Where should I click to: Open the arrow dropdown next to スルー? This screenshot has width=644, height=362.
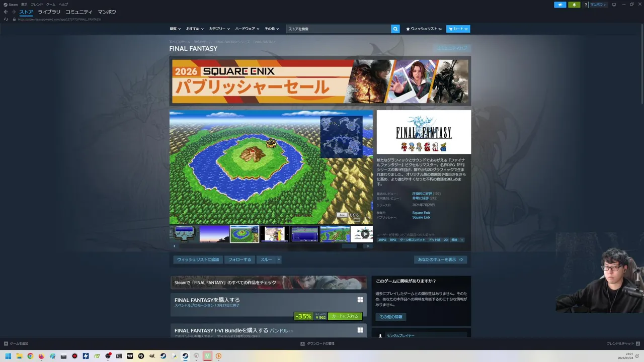[x=278, y=259]
